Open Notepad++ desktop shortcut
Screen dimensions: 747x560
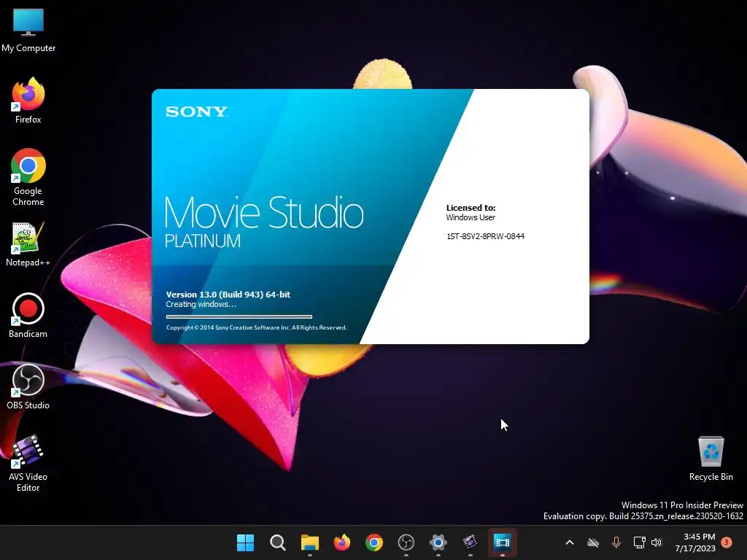[x=28, y=244]
